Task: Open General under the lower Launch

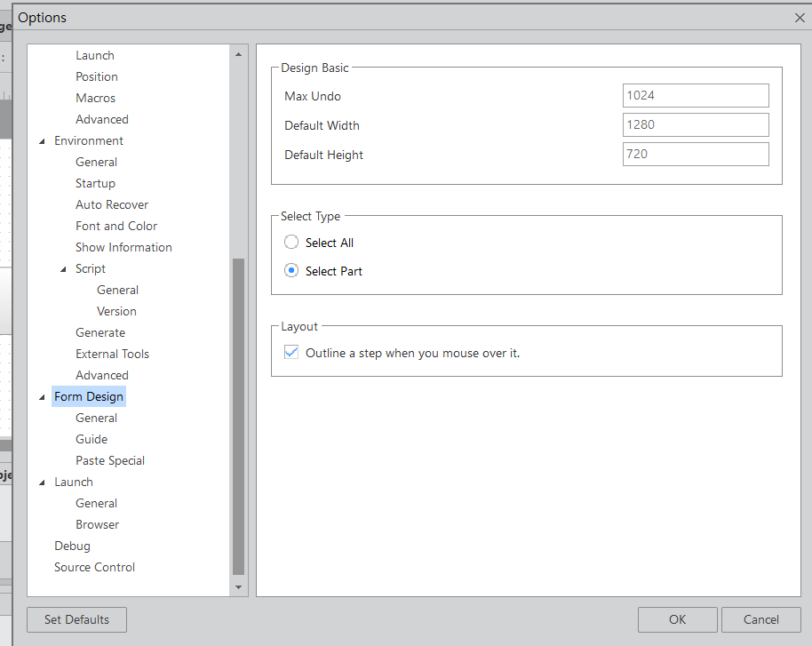Action: [x=96, y=503]
